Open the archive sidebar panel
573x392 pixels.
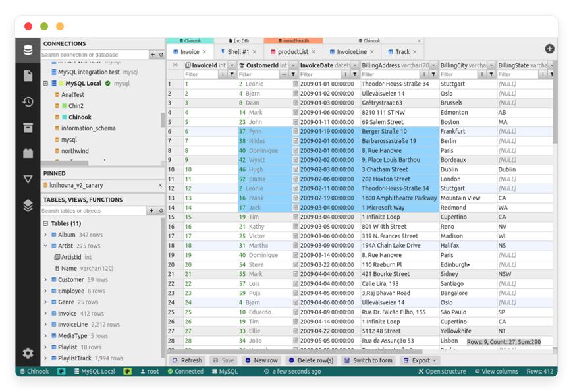coord(28,128)
